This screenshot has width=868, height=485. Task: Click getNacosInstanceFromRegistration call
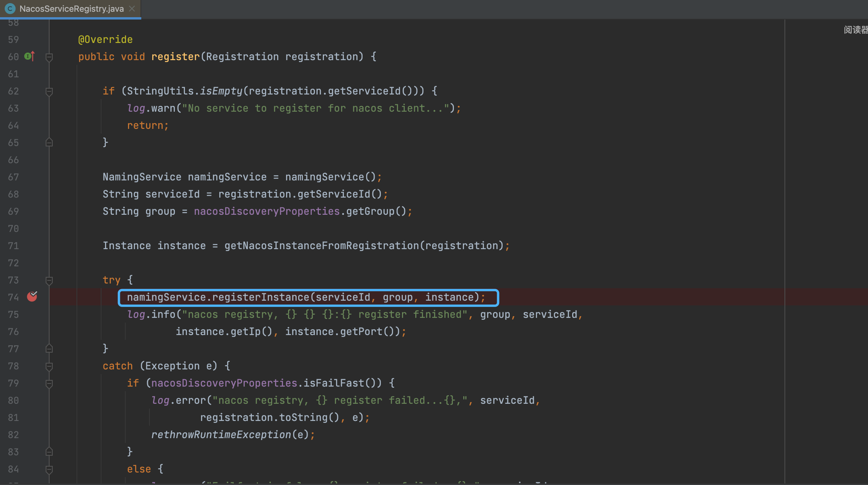pyautogui.click(x=364, y=246)
